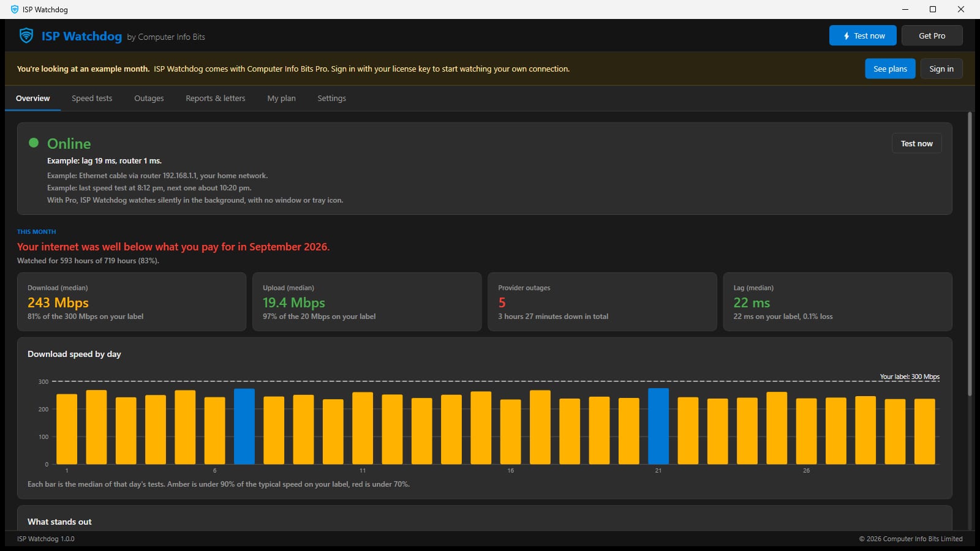Open the Settings tab
This screenshot has height=551, width=980.
(331, 98)
